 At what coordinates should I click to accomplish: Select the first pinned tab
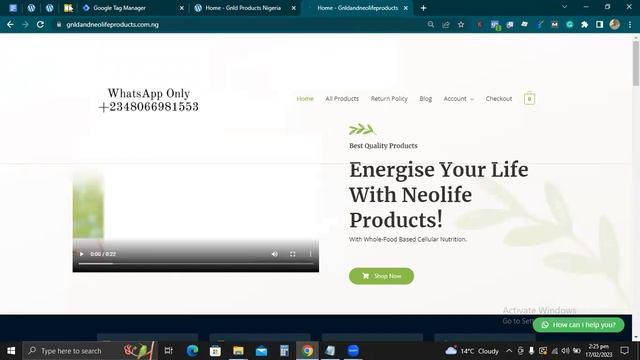point(13,8)
